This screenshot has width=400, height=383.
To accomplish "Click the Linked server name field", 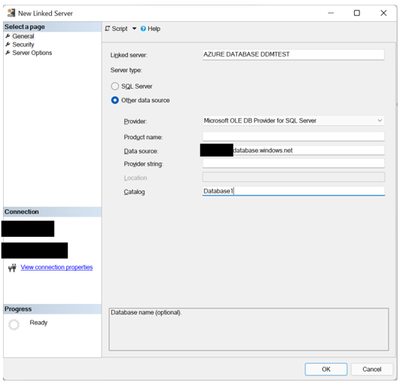I will coord(293,55).
